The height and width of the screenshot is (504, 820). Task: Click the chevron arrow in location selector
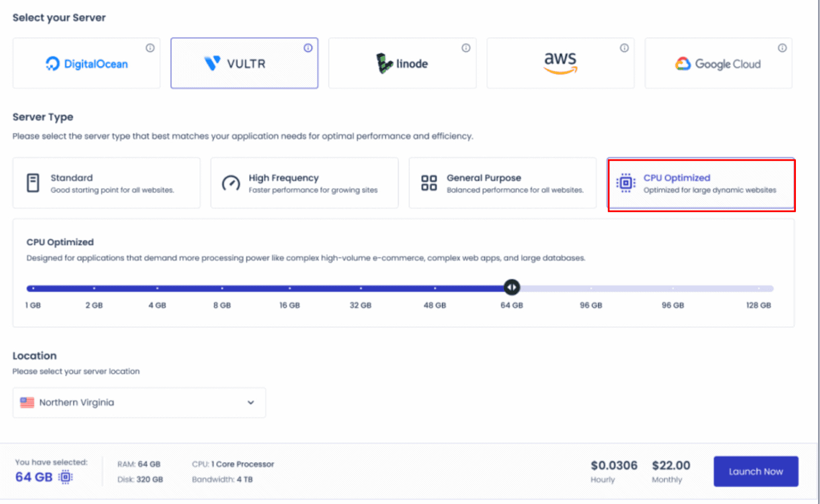(251, 403)
